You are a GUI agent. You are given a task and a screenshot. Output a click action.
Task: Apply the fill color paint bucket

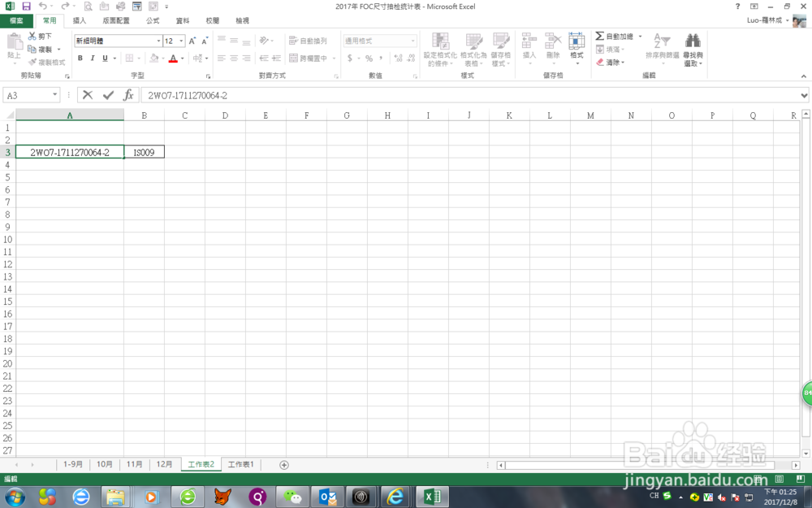pyautogui.click(x=153, y=58)
